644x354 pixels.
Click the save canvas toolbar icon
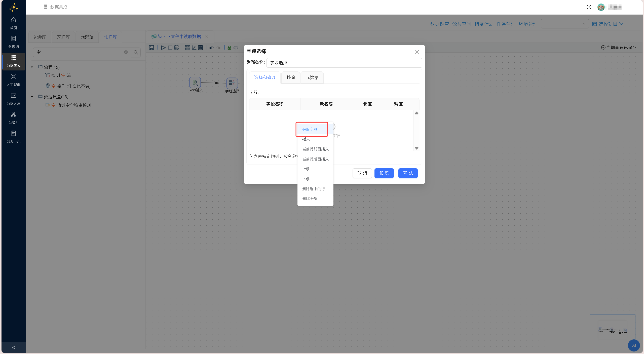coord(151,48)
